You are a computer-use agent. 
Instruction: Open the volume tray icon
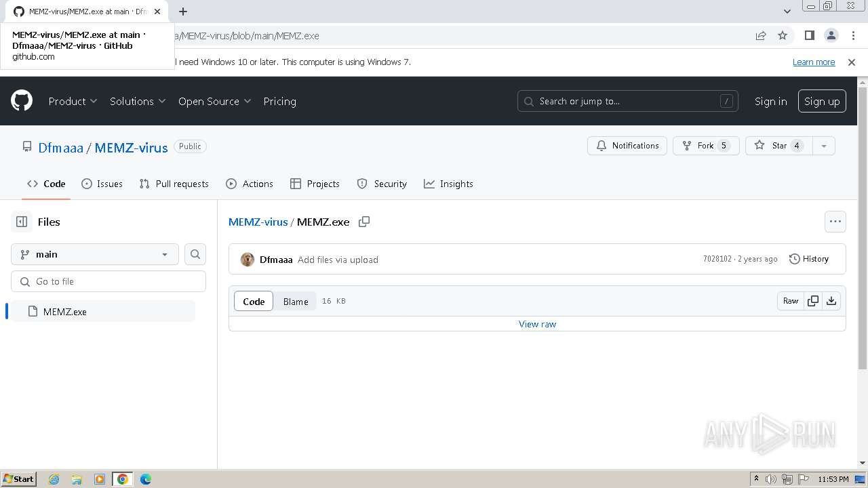(771, 479)
